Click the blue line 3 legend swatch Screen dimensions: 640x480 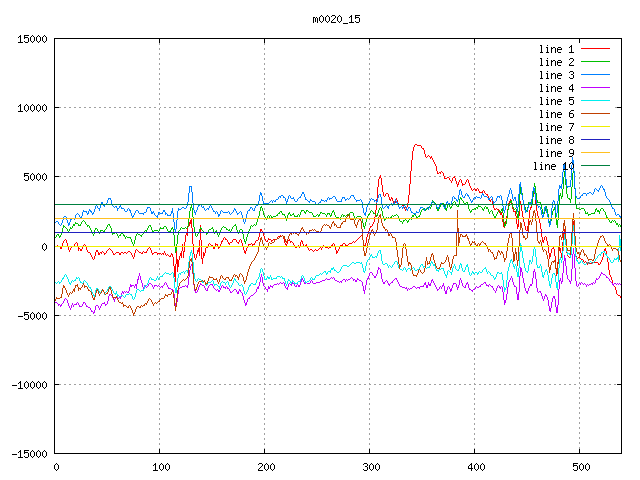[595, 75]
